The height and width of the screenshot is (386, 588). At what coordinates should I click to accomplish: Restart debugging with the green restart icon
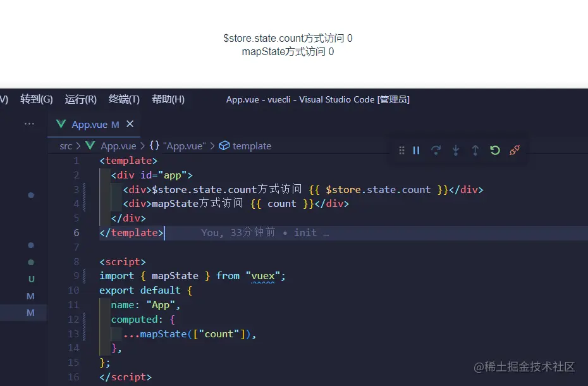(495, 150)
